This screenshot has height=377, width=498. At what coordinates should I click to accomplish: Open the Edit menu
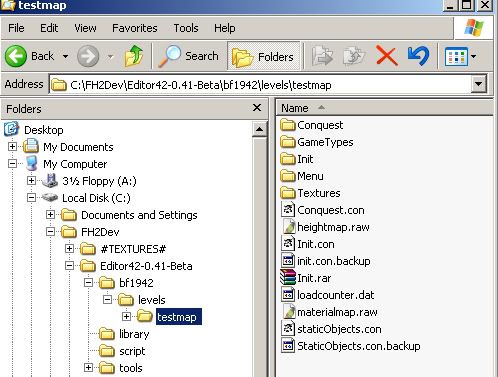point(49,28)
